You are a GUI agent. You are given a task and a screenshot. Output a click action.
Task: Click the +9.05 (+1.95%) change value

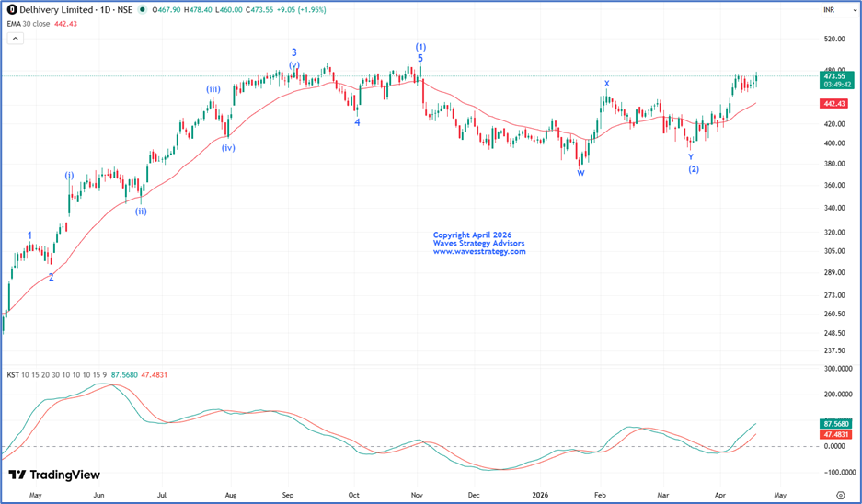pyautogui.click(x=303, y=10)
